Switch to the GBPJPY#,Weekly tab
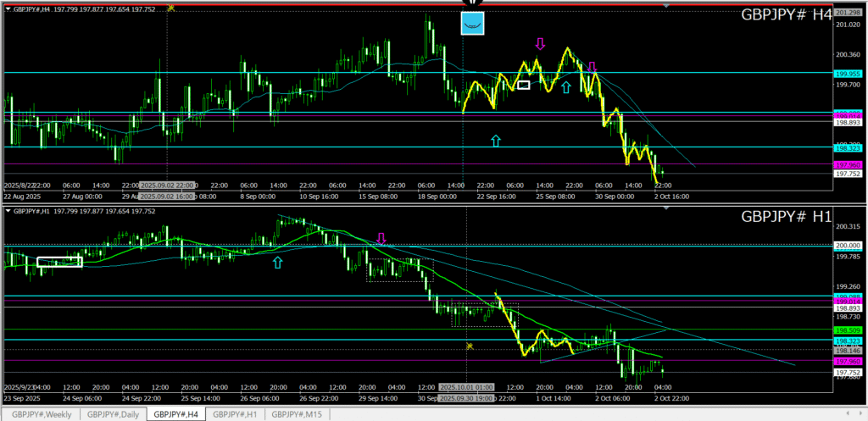868x421 pixels. pyautogui.click(x=42, y=414)
